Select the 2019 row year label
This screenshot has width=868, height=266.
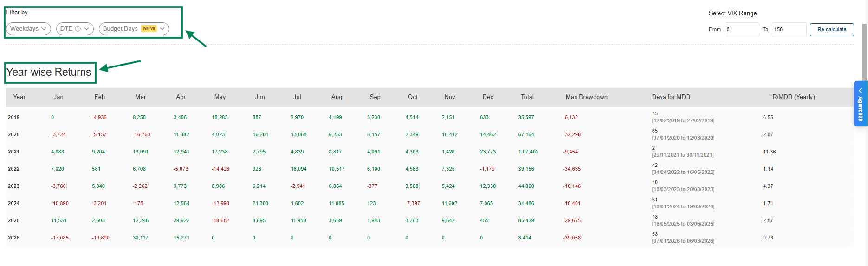click(14, 118)
